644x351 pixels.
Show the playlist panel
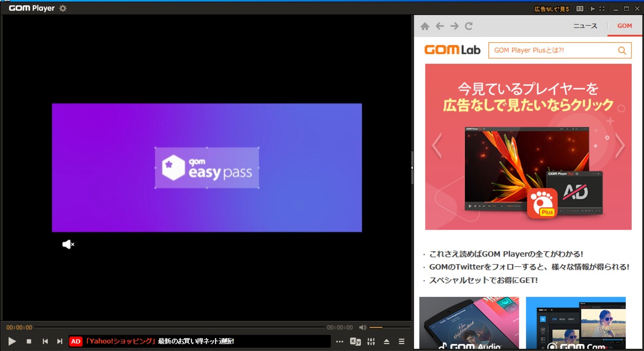coord(401,341)
